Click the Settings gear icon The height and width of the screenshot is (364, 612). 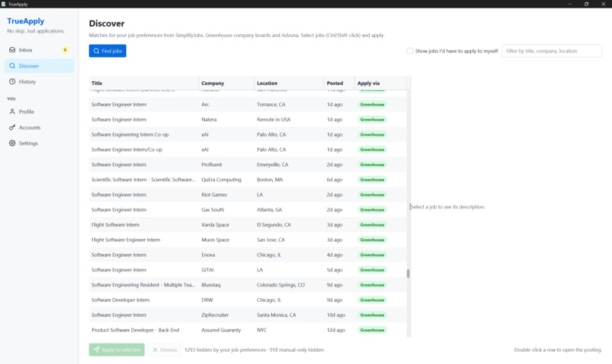[x=12, y=143]
